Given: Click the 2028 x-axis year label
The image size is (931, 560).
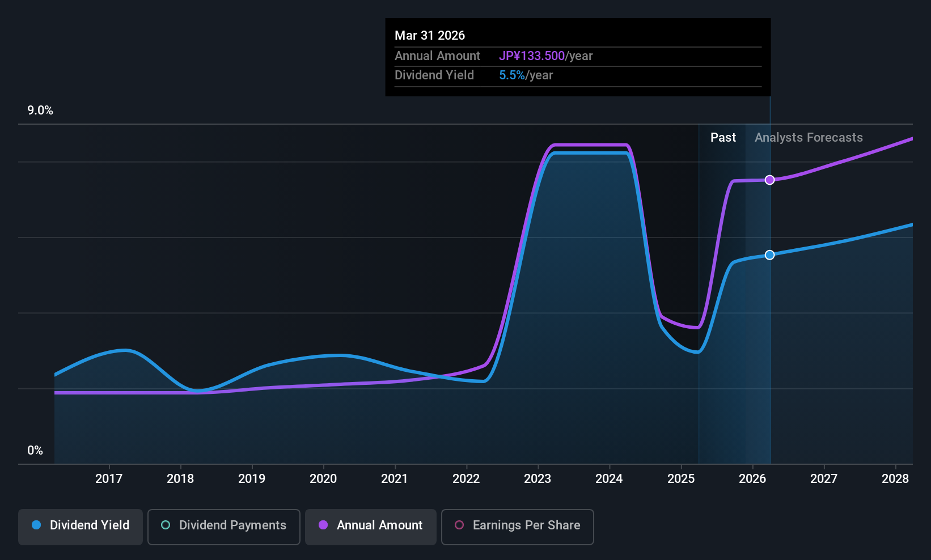Looking at the screenshot, I should click(895, 479).
